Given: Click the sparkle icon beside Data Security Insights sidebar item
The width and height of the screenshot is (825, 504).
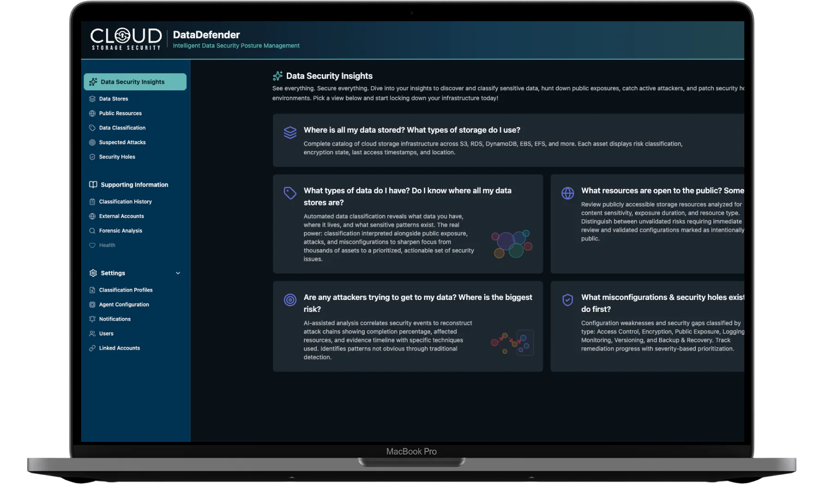Looking at the screenshot, I should (93, 82).
